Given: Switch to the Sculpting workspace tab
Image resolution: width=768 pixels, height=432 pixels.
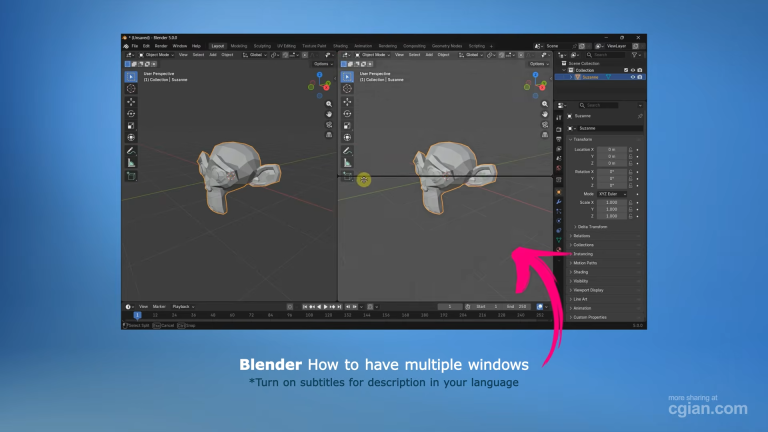Looking at the screenshot, I should 262,46.
